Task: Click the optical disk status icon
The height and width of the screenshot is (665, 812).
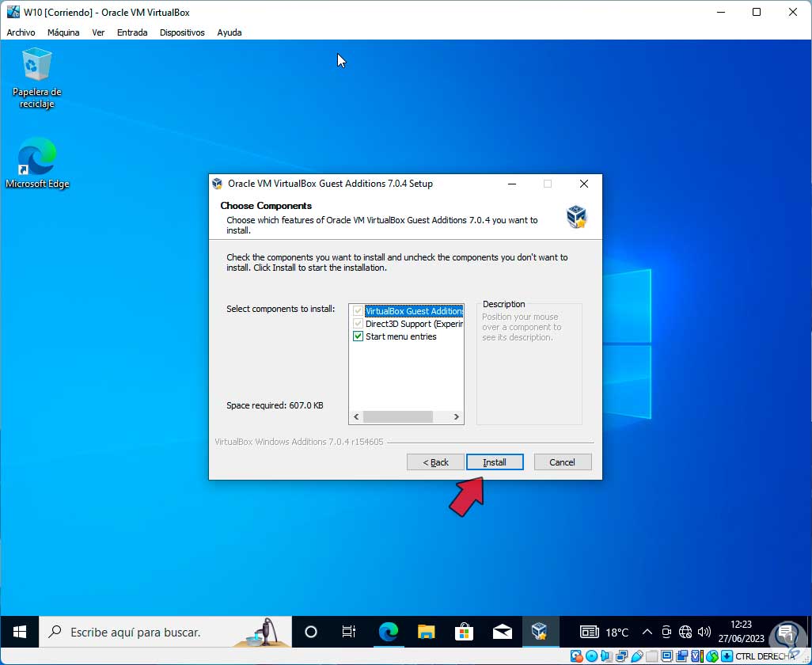Action: pos(591,657)
